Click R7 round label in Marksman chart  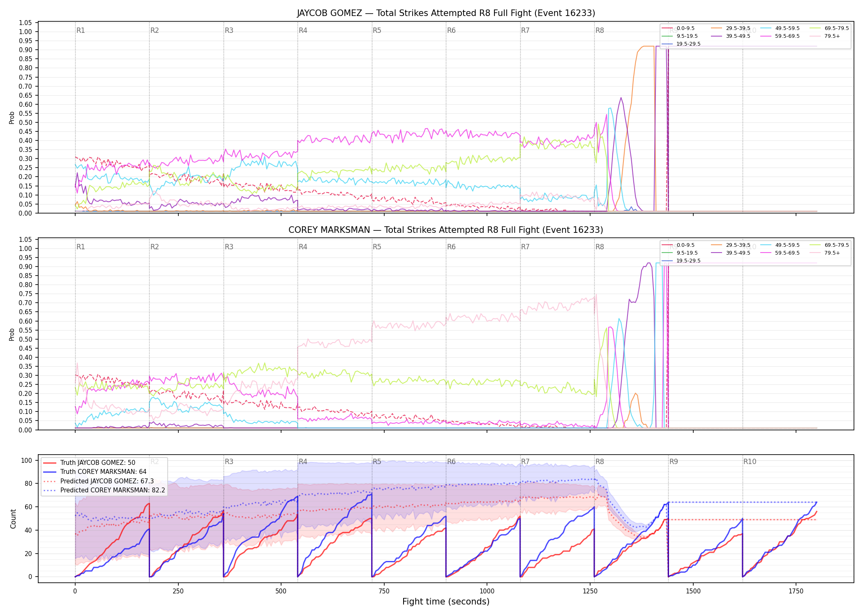click(x=525, y=247)
